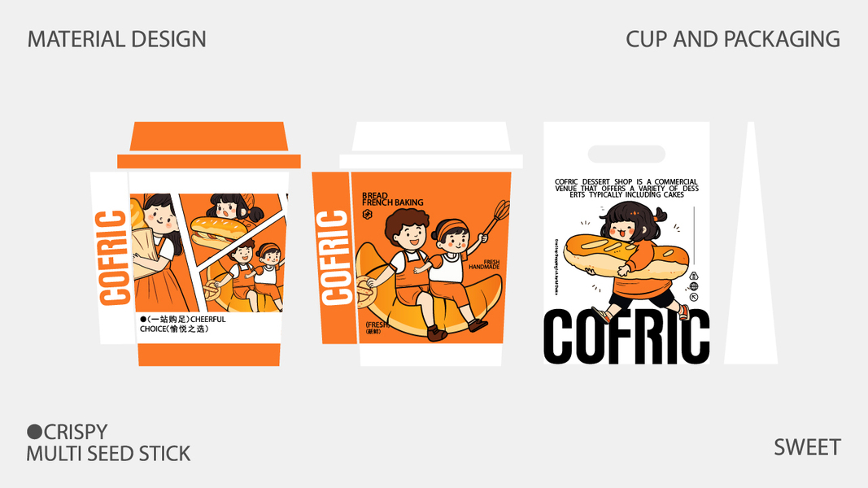Click the hexagon logo under French Baking
868x488 pixels.
(366, 214)
